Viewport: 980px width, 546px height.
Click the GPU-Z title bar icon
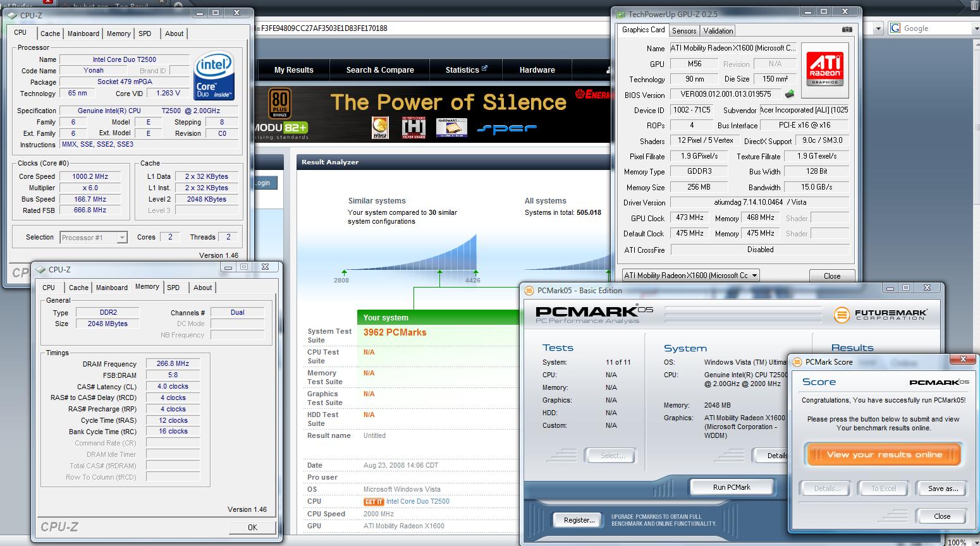click(x=621, y=14)
